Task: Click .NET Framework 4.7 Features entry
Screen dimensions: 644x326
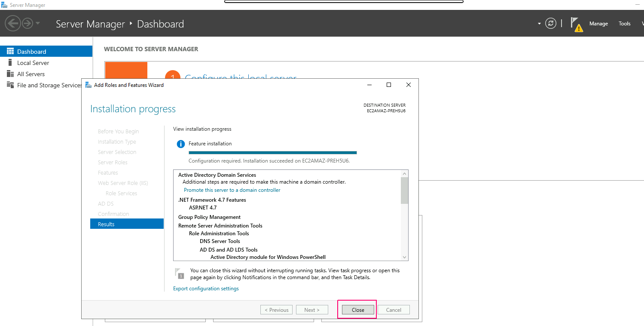Action: [212, 200]
